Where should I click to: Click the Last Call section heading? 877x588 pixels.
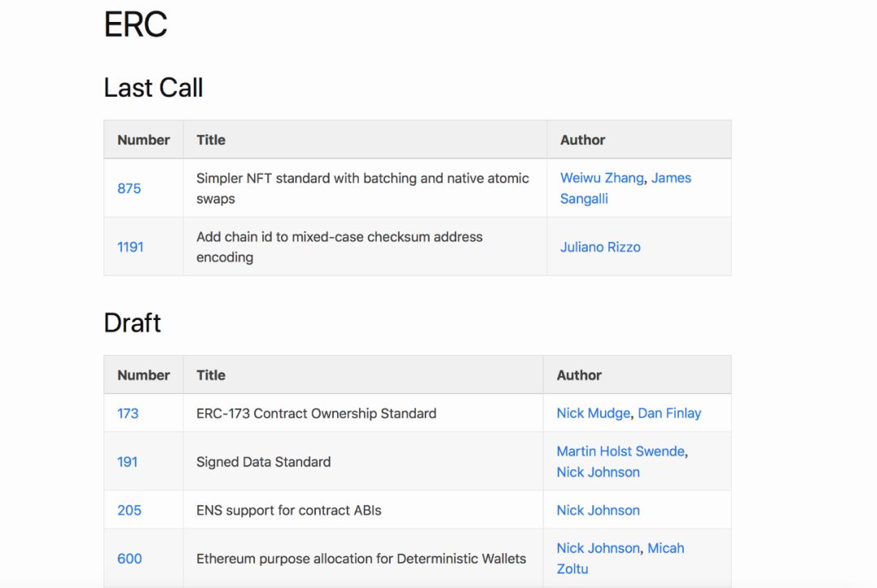click(x=153, y=88)
